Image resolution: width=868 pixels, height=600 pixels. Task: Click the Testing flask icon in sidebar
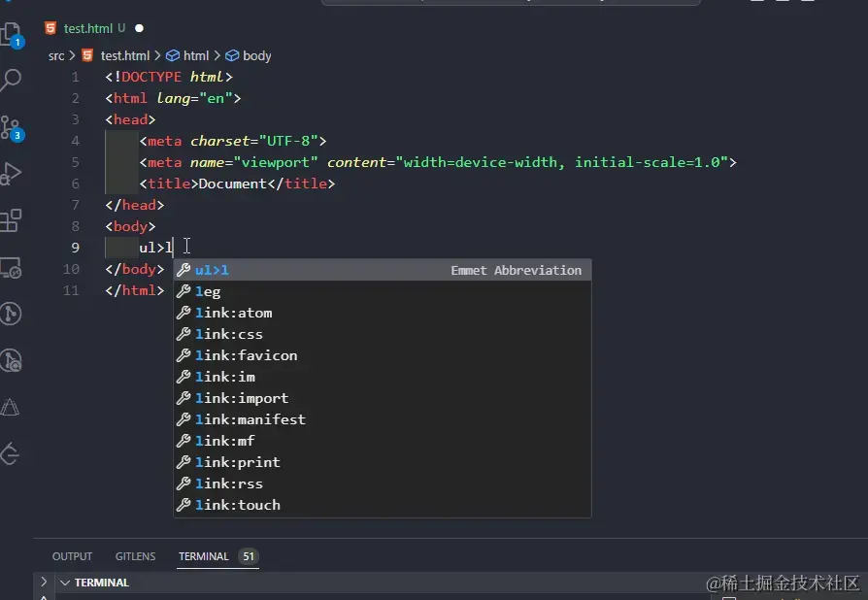click(12, 407)
